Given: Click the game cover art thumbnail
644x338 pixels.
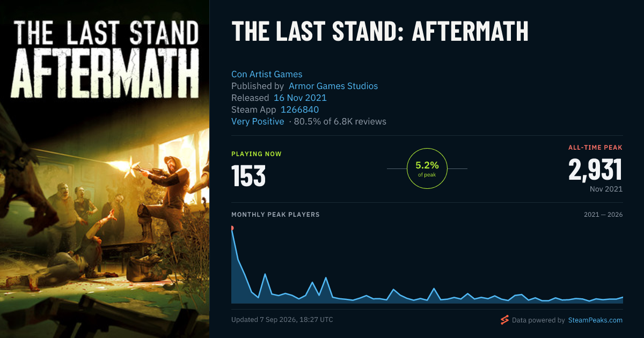Looking at the screenshot, I should pyautogui.click(x=105, y=169).
